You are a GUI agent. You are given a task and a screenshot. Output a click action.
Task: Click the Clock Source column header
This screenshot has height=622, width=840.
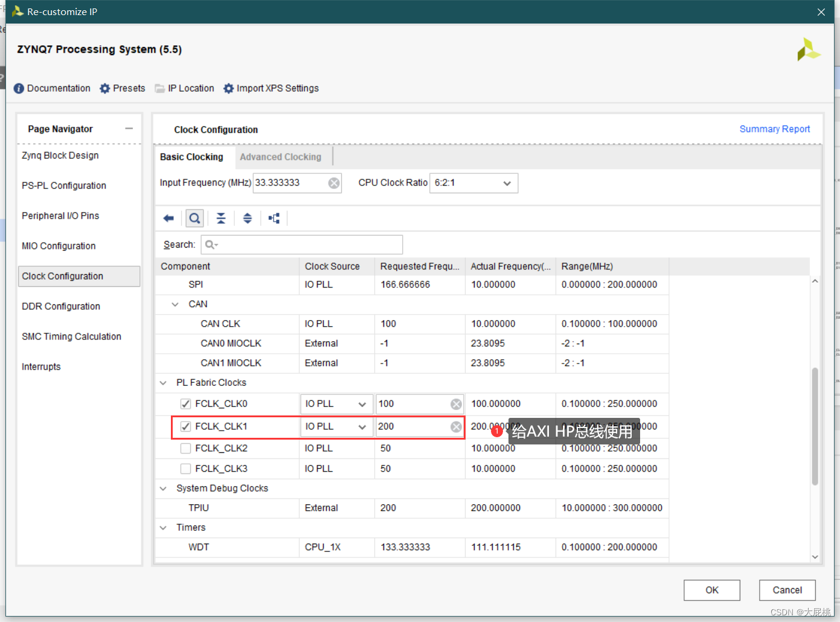click(x=336, y=266)
